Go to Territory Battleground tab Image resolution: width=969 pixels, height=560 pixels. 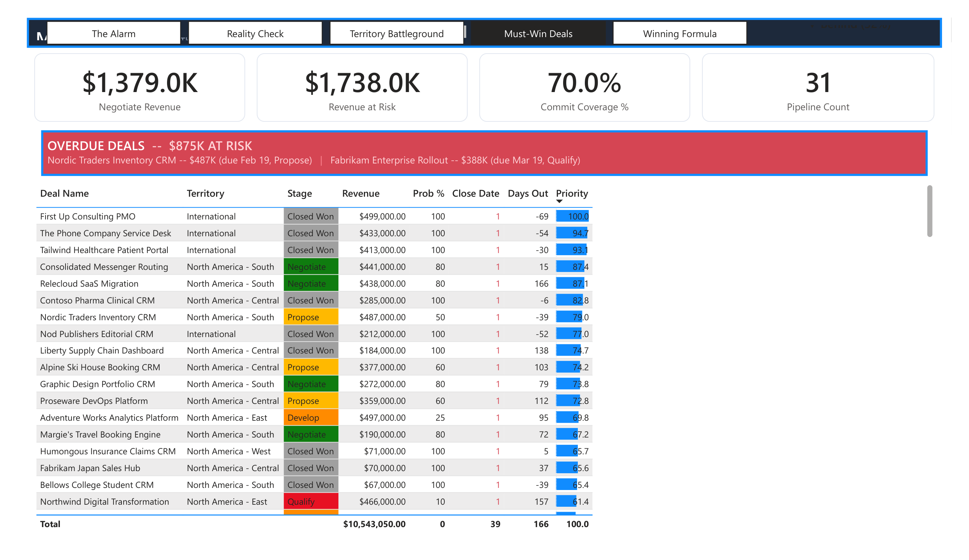click(396, 34)
